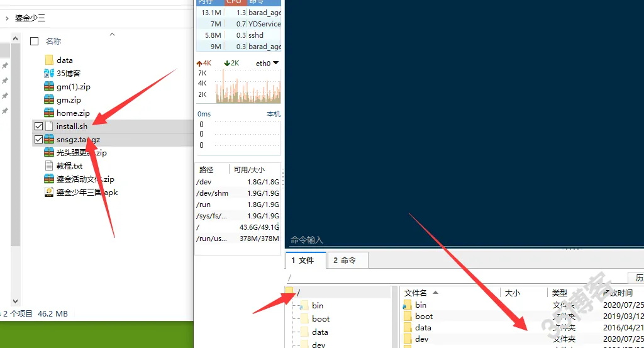Screen dimensions: 644x348
Task: Click Explorer scrollbar down arrow
Action: click(x=16, y=301)
